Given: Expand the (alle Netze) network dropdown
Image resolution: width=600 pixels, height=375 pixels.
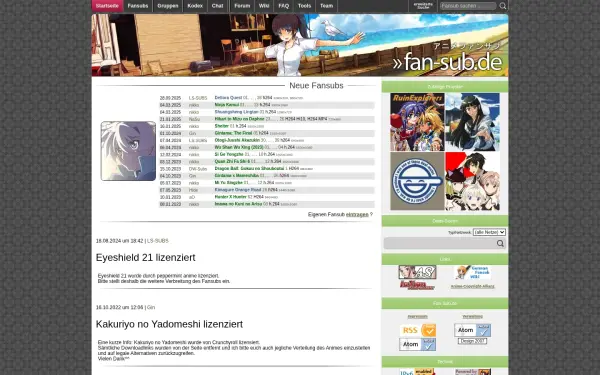Looking at the screenshot, I should coord(489,232).
